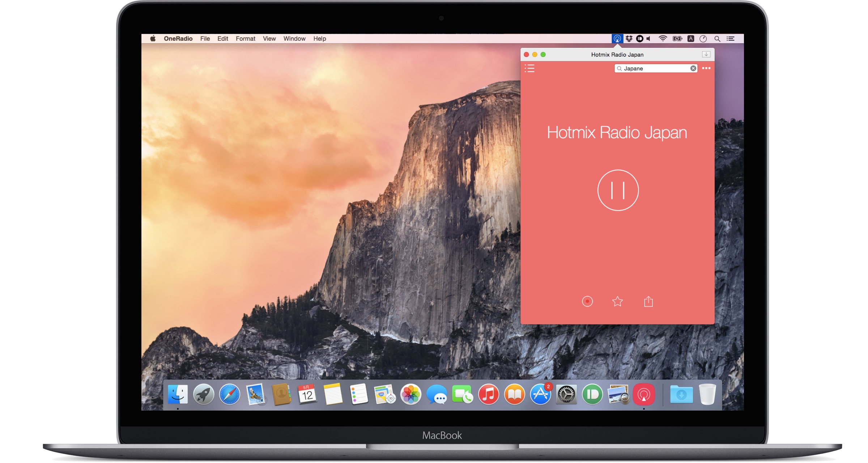Open the View menu
Viewport: 868px width, 463px height.
pyautogui.click(x=269, y=39)
